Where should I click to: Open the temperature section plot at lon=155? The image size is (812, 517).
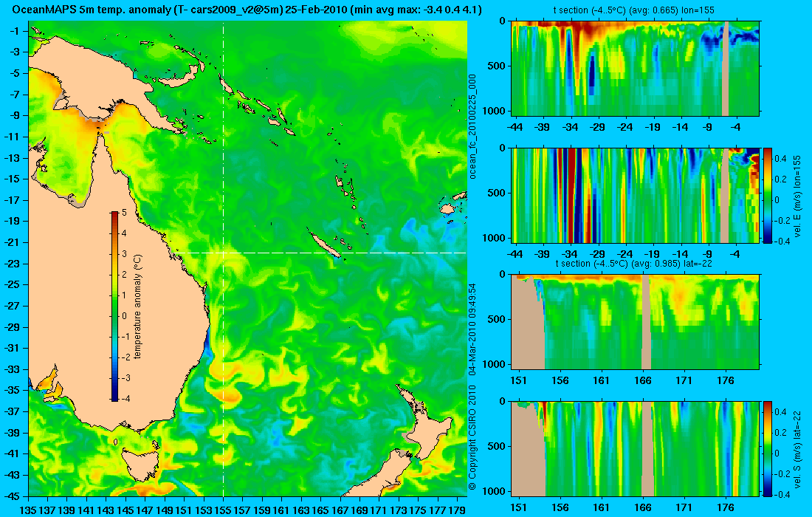pos(636,69)
